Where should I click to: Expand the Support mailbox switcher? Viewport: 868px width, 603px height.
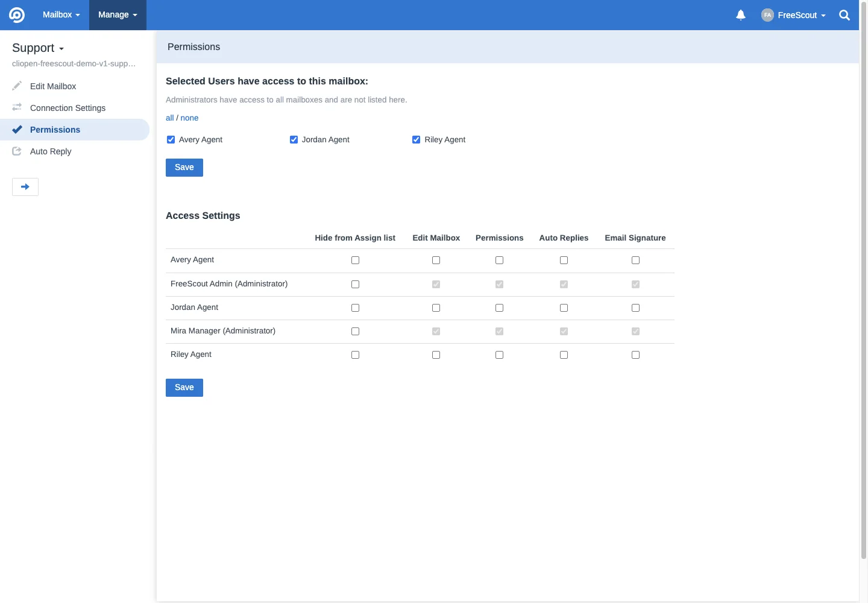tap(38, 48)
